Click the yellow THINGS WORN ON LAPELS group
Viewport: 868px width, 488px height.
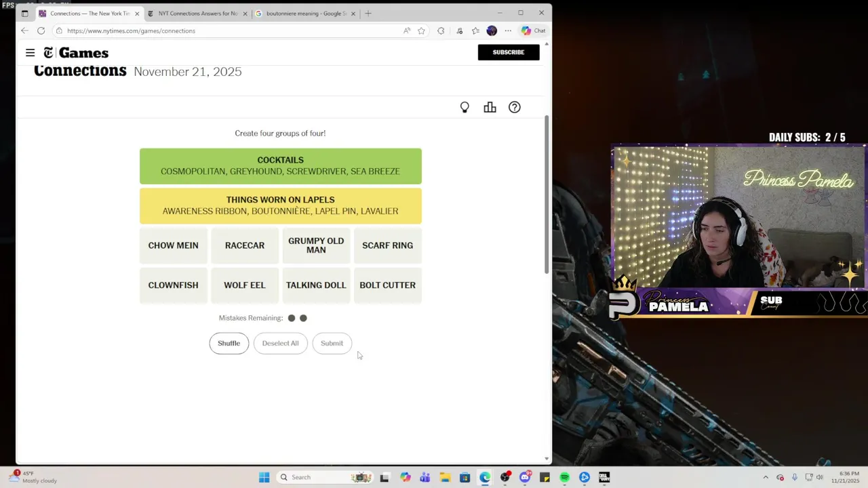pos(281,205)
